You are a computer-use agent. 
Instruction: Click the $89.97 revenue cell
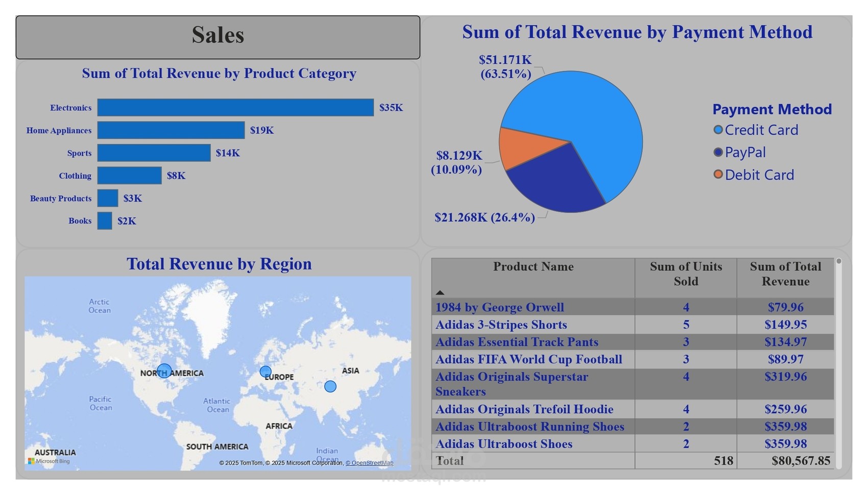pyautogui.click(x=785, y=359)
